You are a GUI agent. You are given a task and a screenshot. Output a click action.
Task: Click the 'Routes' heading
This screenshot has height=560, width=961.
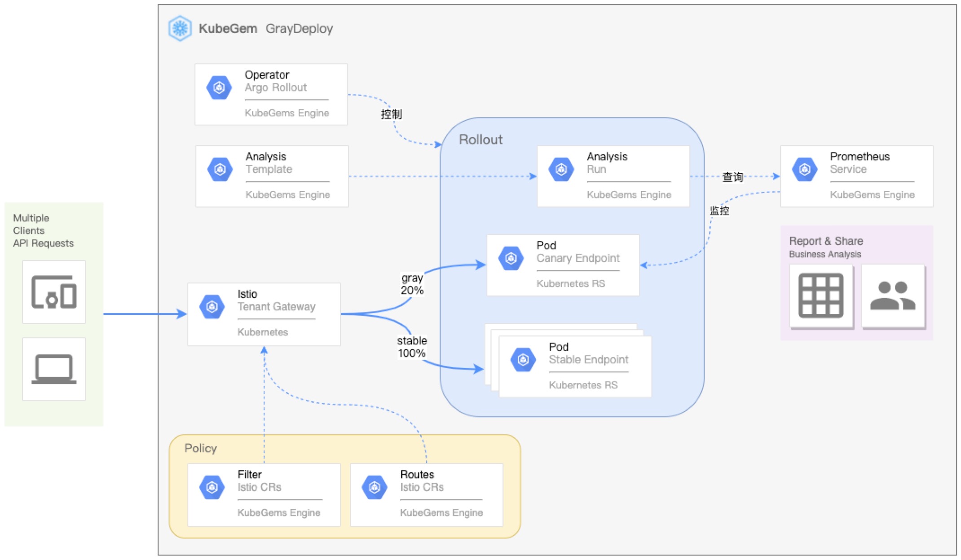(417, 474)
